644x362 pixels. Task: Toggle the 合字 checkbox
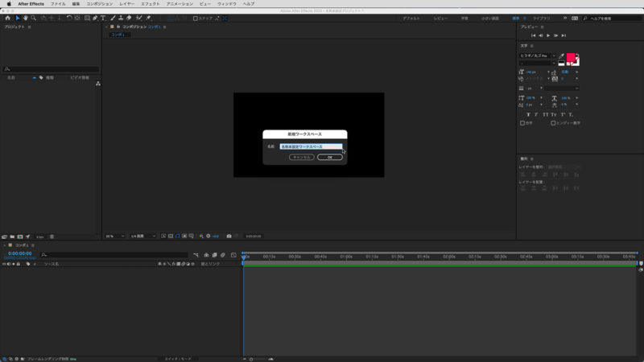pyautogui.click(x=522, y=123)
